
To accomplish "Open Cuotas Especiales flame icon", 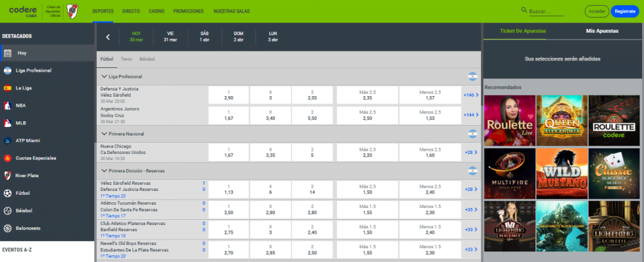I will pyautogui.click(x=8, y=158).
